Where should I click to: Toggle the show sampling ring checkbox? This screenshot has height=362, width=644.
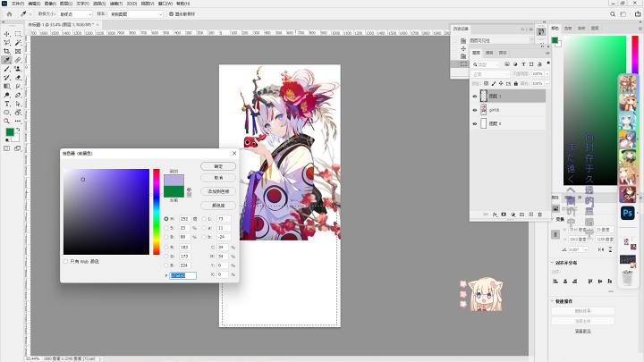click(172, 14)
